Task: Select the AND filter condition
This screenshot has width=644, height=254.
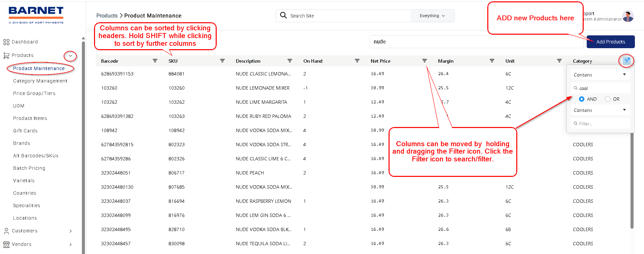Action: point(582,99)
